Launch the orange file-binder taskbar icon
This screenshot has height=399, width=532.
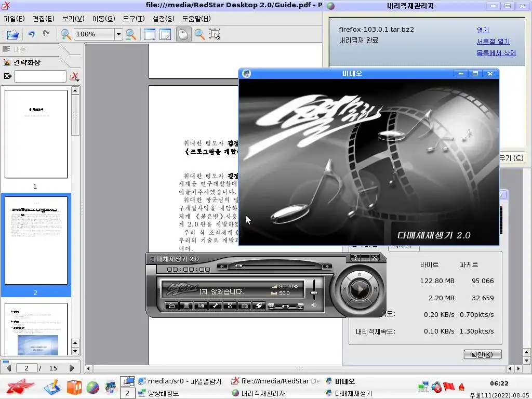pos(74,388)
